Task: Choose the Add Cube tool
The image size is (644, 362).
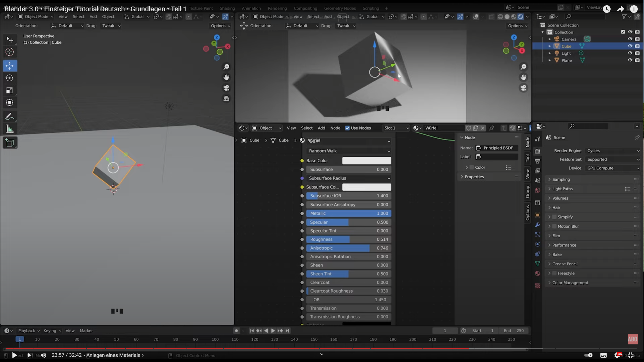Action: (10, 143)
